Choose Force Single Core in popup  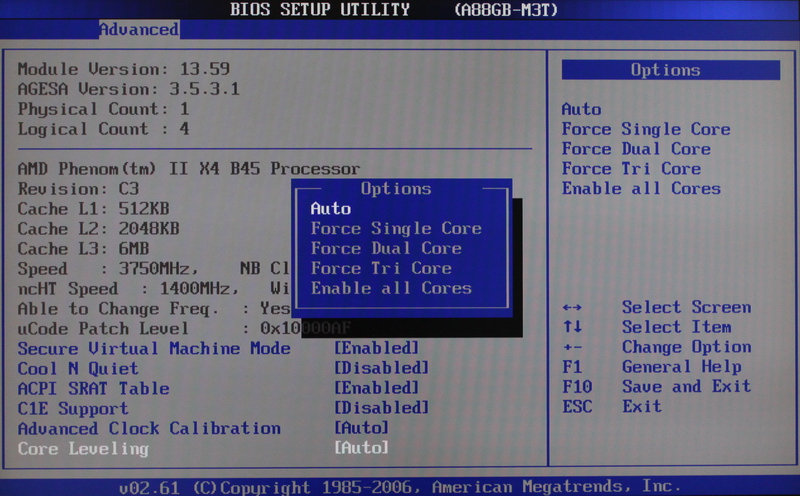tap(396, 229)
